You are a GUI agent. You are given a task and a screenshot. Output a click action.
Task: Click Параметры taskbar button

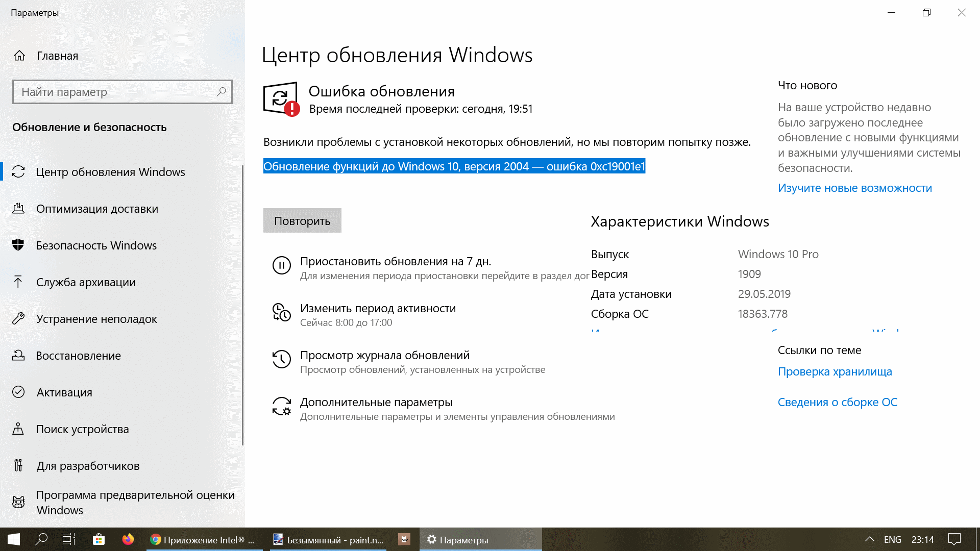coord(481,539)
